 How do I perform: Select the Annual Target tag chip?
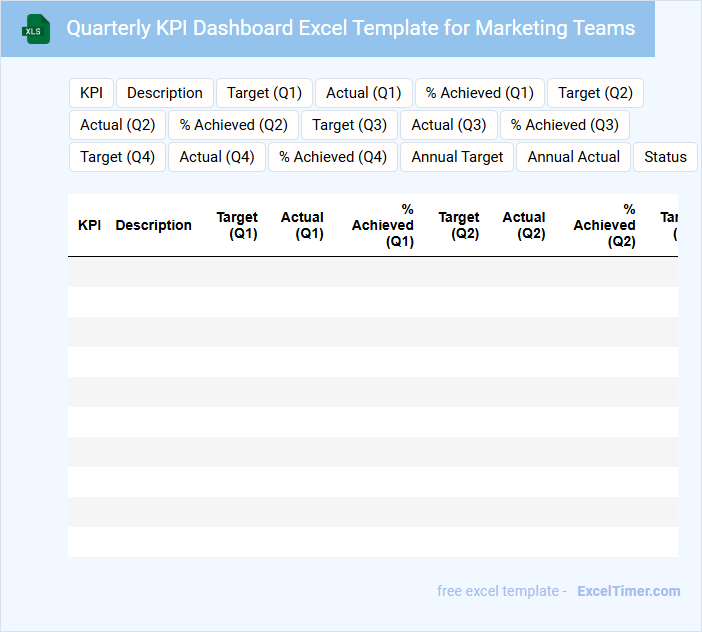457,157
